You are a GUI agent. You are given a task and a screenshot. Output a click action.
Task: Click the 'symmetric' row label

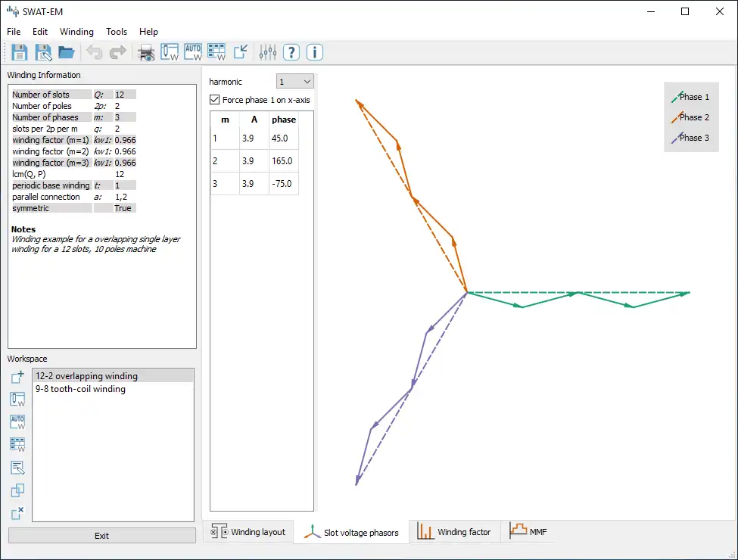(x=30, y=208)
